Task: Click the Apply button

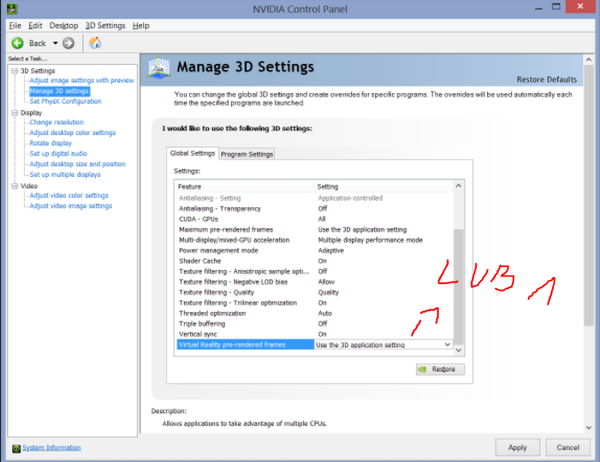Action: coord(517,447)
